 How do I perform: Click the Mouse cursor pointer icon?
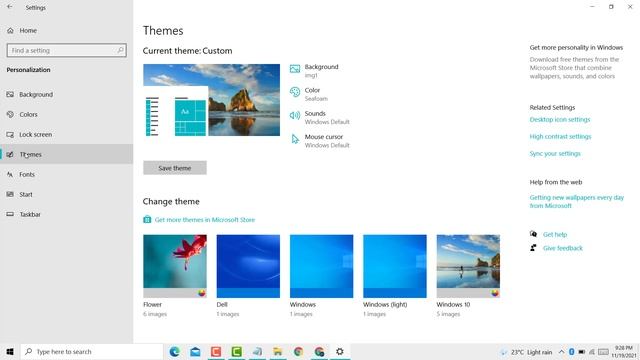click(x=295, y=139)
